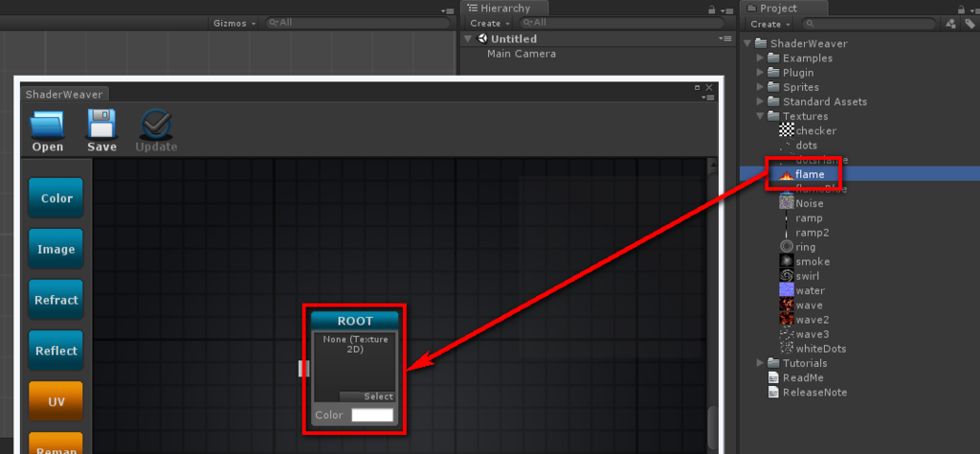Click the wave texture icon
The image size is (980, 454).
pos(787,306)
